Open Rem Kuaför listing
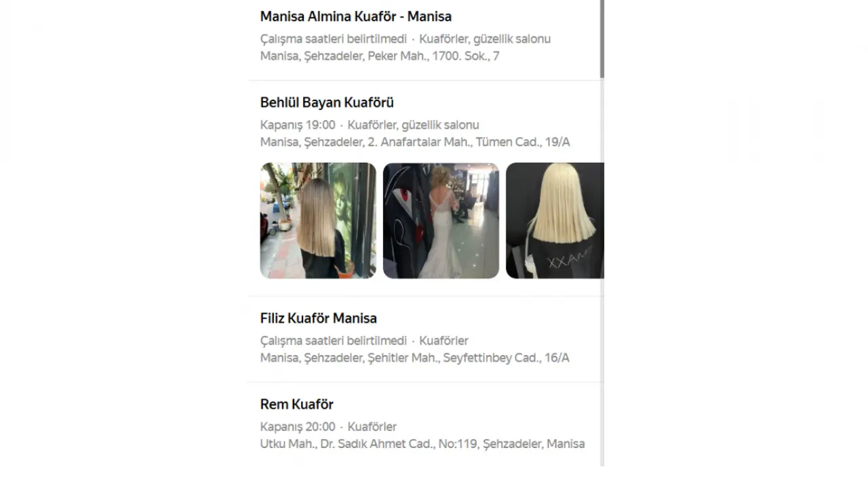 [296, 404]
